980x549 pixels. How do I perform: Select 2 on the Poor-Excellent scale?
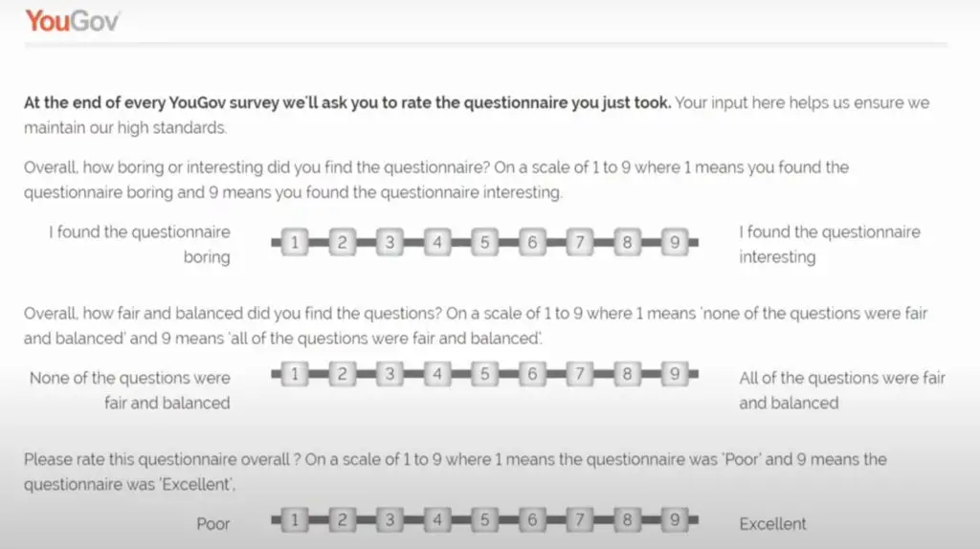point(342,519)
